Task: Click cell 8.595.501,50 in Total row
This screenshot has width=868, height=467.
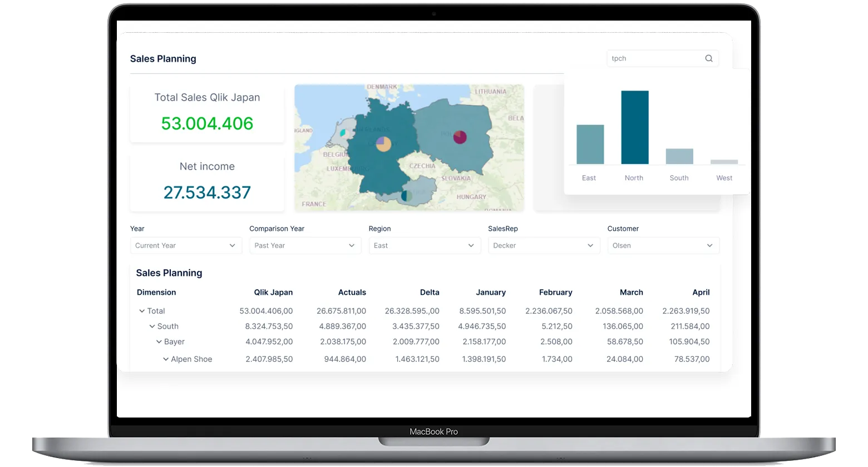Action: point(482,311)
